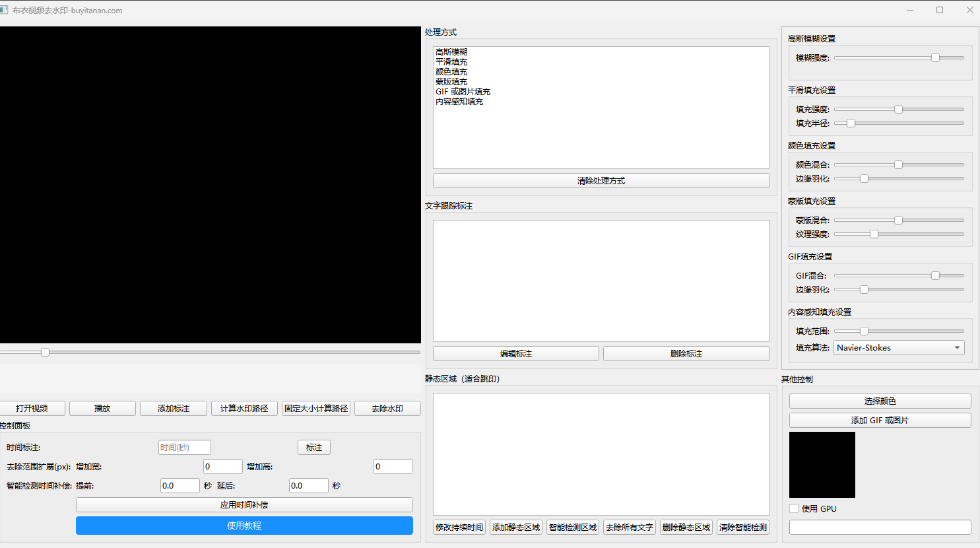The image size is (980, 548).
Task: Click the 蒙版混合 slider handle
Action: 898,221
